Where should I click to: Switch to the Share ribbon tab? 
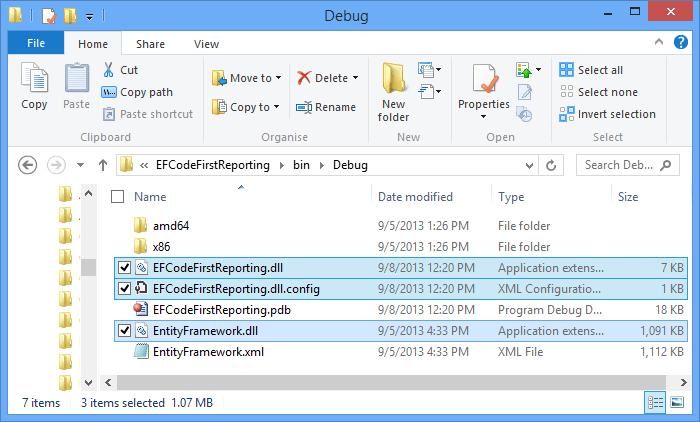pos(151,44)
